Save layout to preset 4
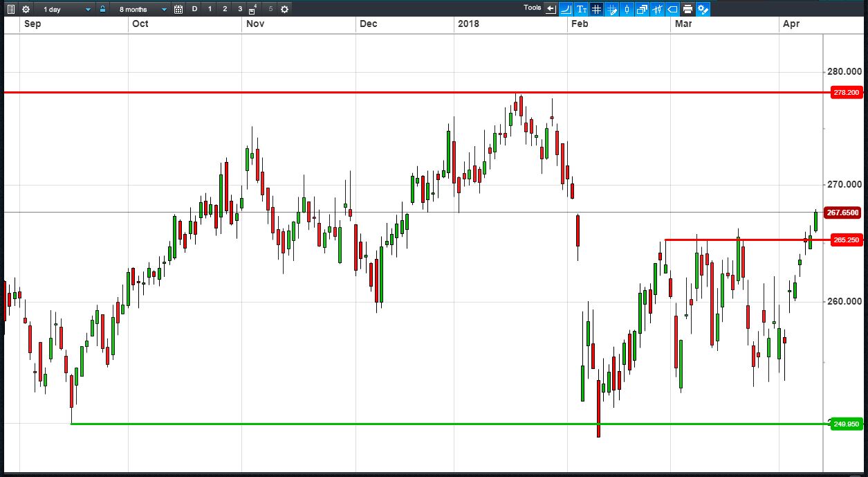The height and width of the screenshot is (477, 868). [253, 10]
